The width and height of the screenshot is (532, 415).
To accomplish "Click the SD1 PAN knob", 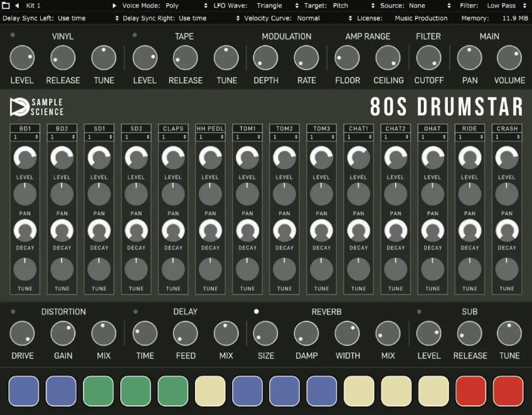I will 99,194.
